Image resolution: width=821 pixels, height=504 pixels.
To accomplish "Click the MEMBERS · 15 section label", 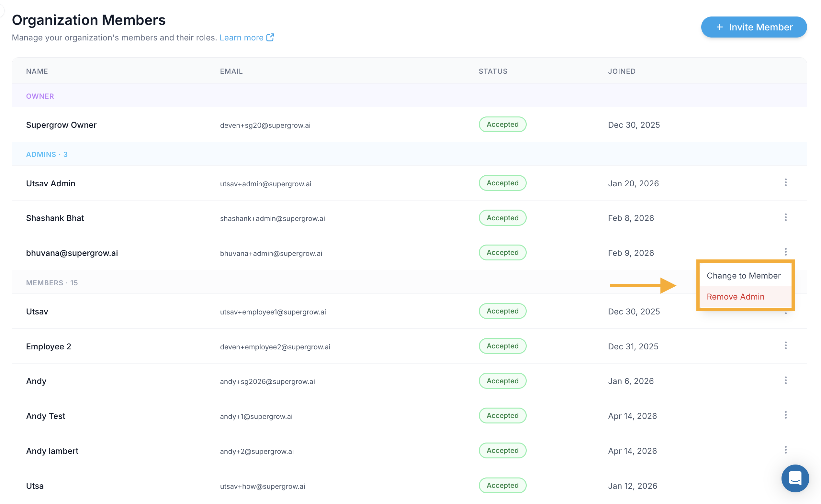I will pyautogui.click(x=52, y=283).
